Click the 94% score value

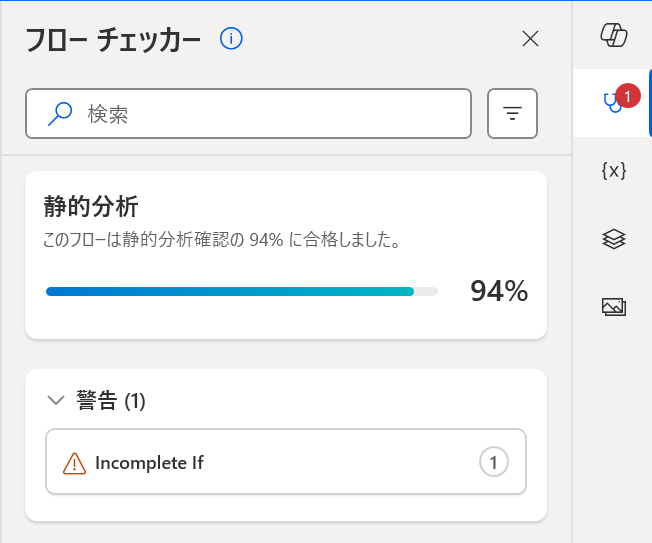click(x=499, y=291)
